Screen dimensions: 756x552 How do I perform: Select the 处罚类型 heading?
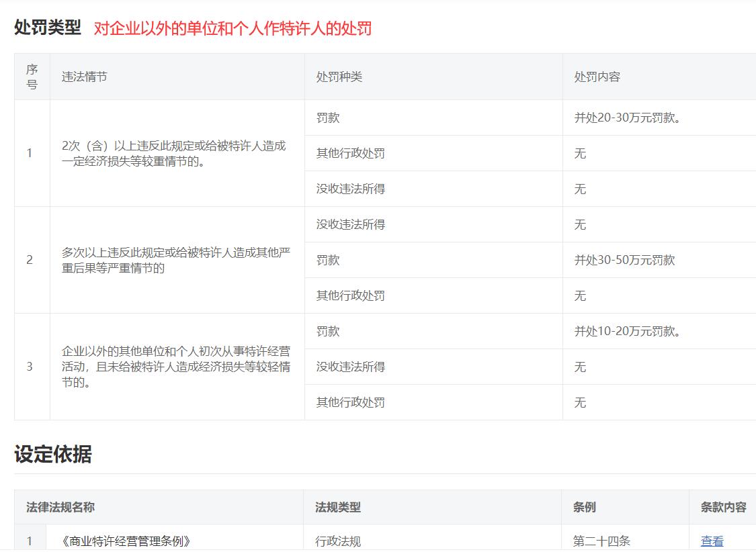(x=47, y=28)
